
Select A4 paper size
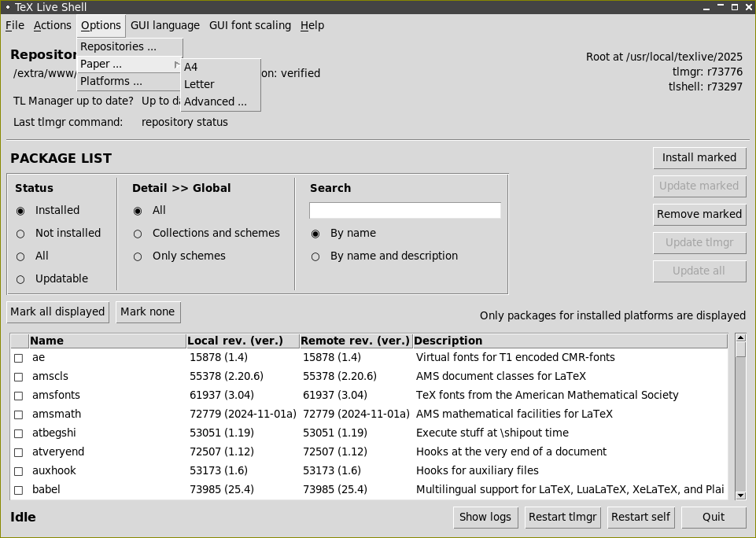(191, 67)
